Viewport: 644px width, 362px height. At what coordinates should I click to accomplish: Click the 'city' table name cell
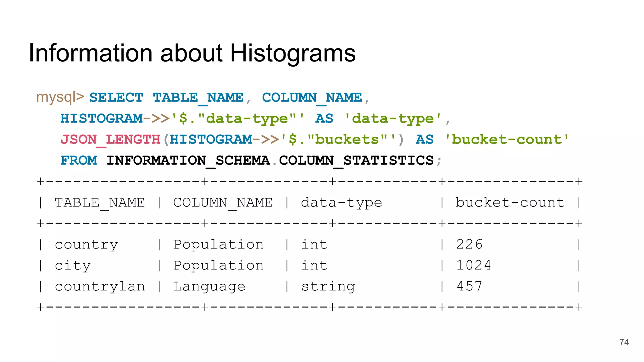tap(73, 266)
